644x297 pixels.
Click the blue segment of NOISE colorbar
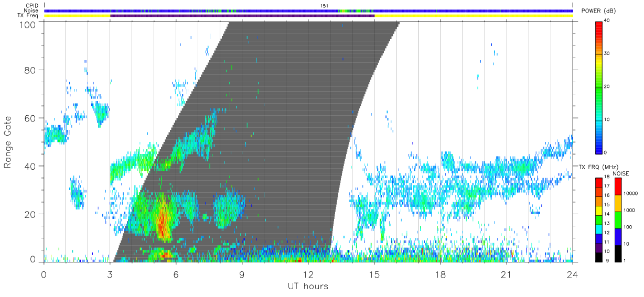(x=618, y=237)
